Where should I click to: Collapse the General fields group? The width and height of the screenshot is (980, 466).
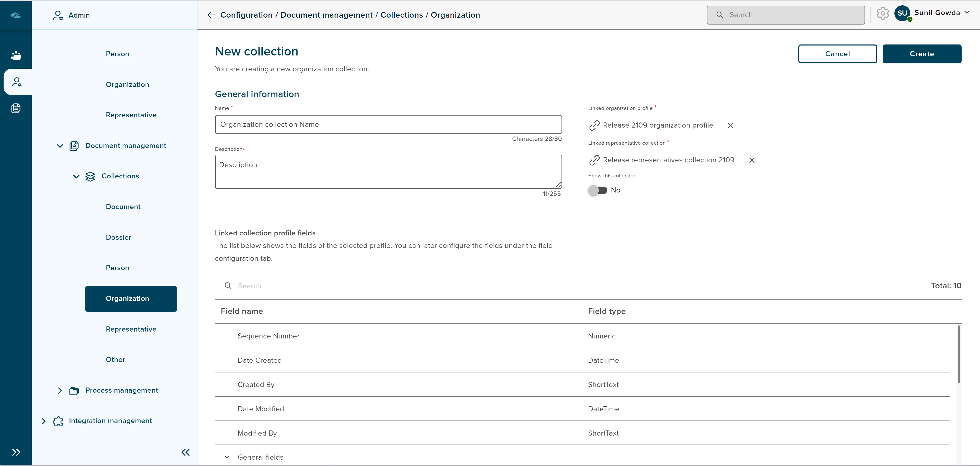tap(227, 457)
